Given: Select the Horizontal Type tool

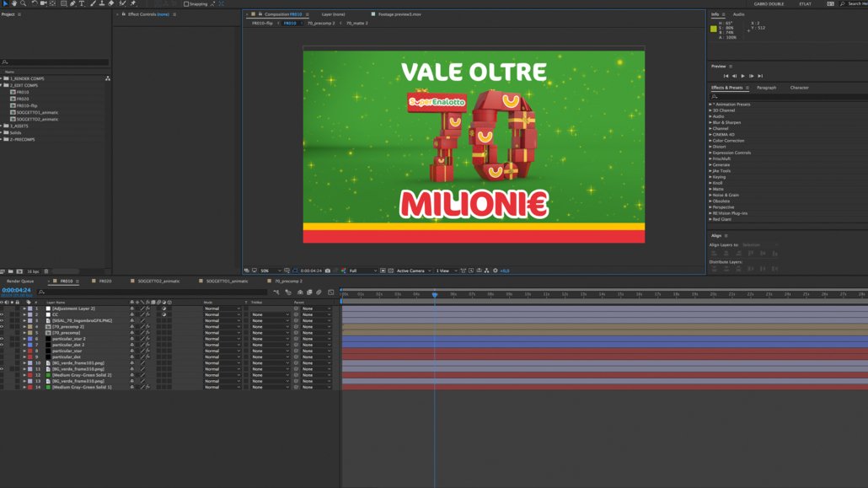Looking at the screenshot, I should [82, 3].
